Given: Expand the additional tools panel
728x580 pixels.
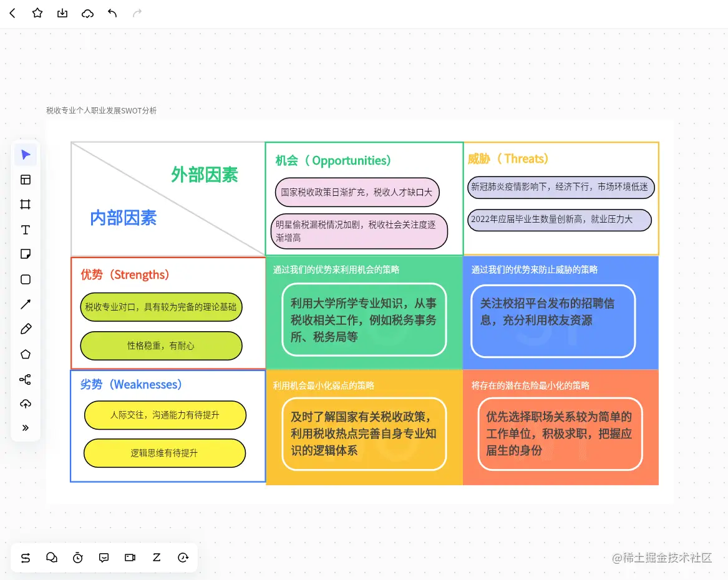Looking at the screenshot, I should (x=26, y=428).
